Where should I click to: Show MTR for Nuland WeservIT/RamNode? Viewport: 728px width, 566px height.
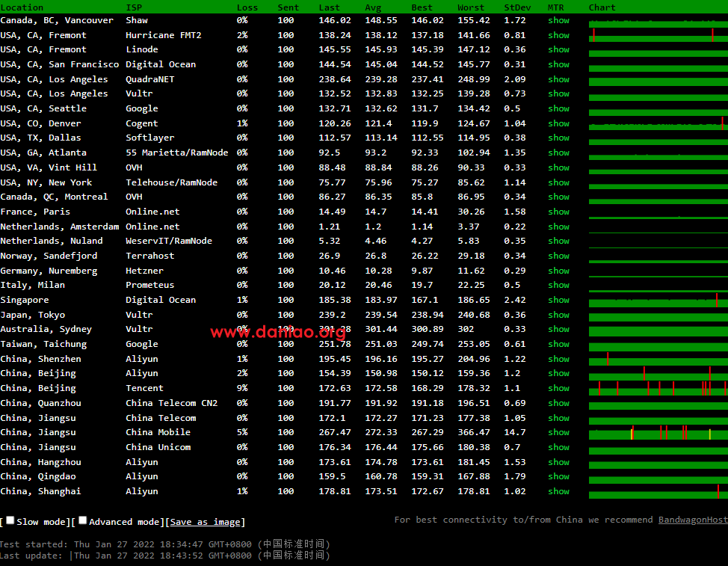coord(558,241)
